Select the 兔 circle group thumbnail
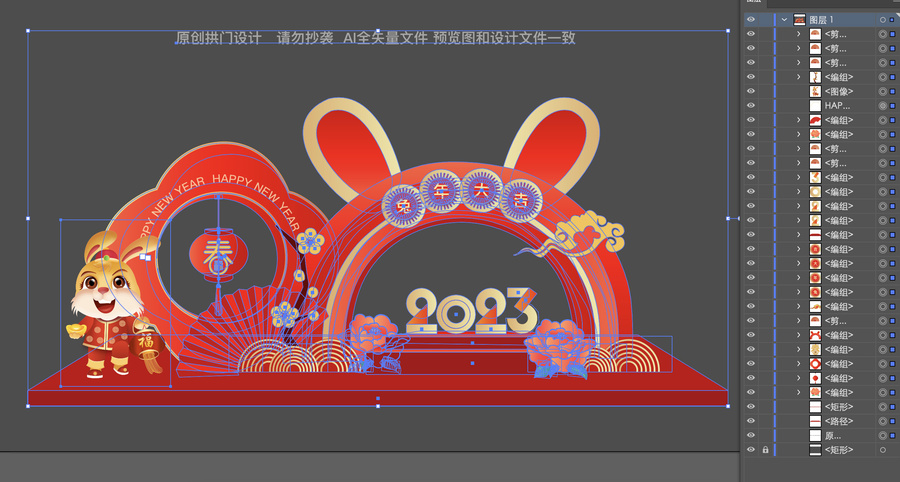This screenshot has width=900, height=482. point(815,292)
